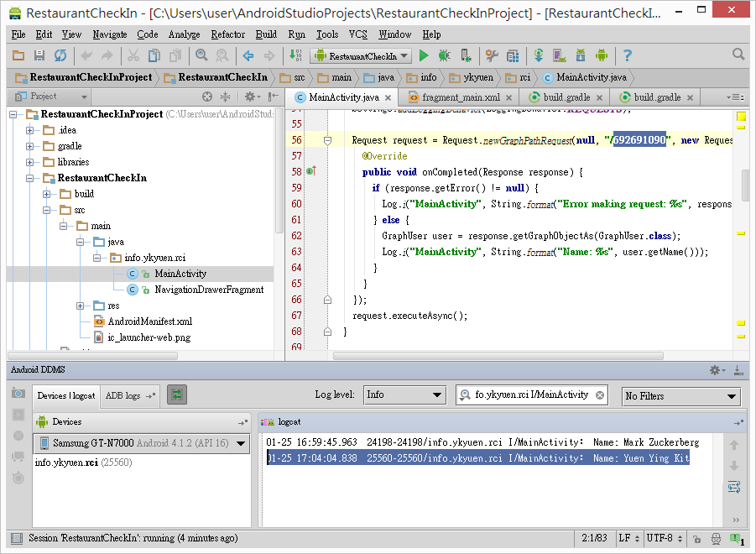The height and width of the screenshot is (554, 756).
Task: Open the Log level dropdown
Action: (404, 395)
